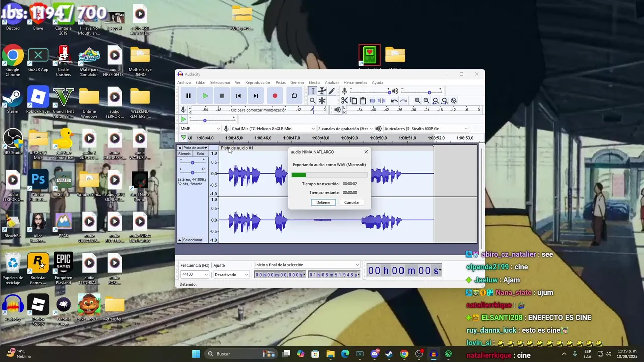Screen dimensions: 644x362
Task: Click the playback volume slider
Action: 422,91
